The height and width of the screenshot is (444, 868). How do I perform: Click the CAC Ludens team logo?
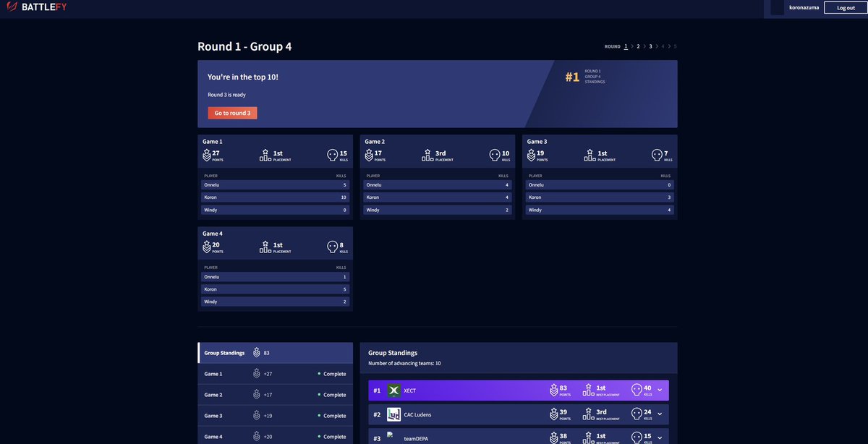393,414
